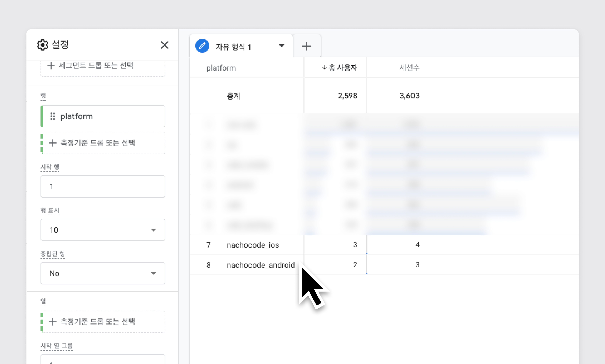605x364 pixels.
Task: Click the 총계 total row label
Action: 233,96
